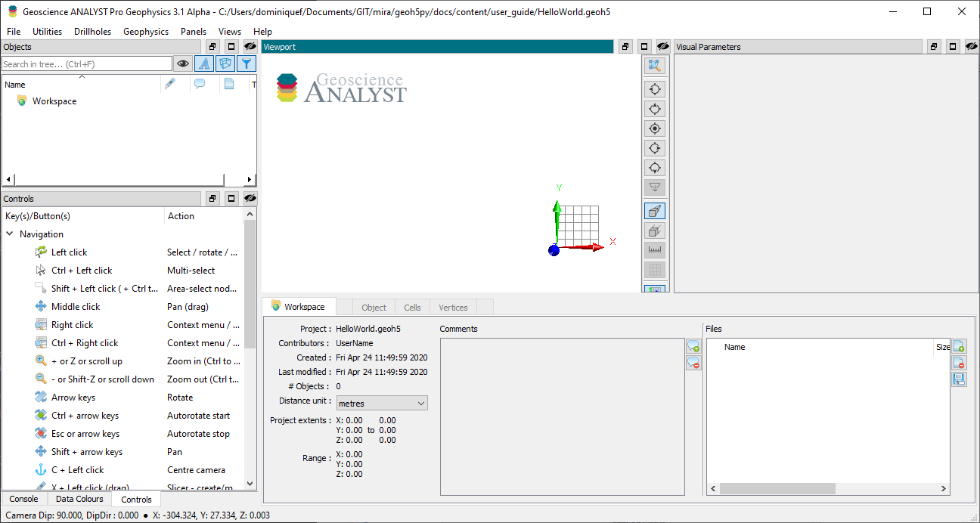Viewport: 980px width, 523px height.
Task: Open the Panels menu
Action: click(x=194, y=32)
